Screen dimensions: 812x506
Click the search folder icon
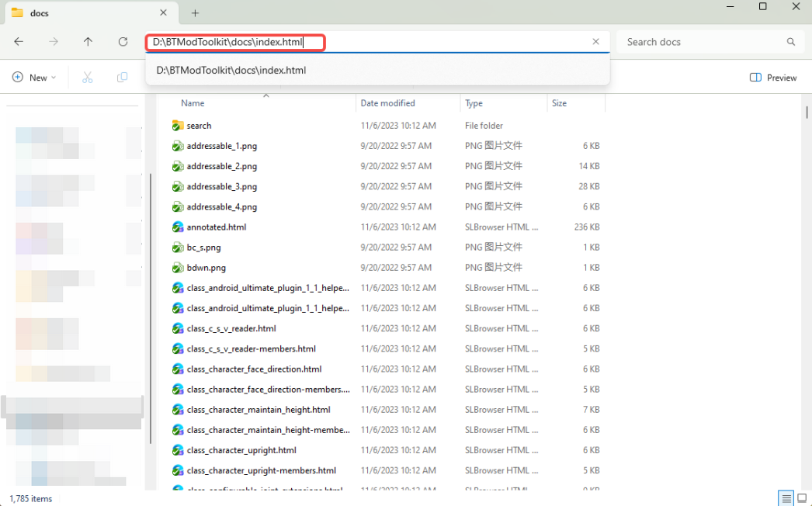pyautogui.click(x=178, y=125)
